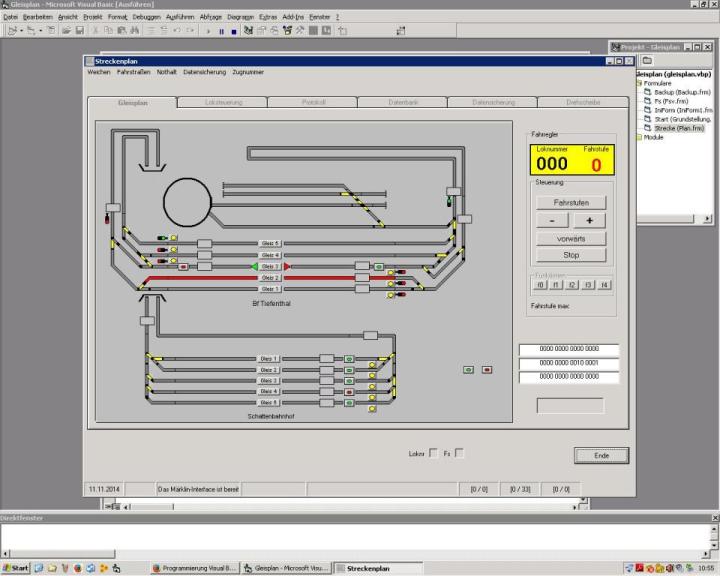Switch to the Drehscheibe tab
This screenshot has width=720, height=576.
pyautogui.click(x=583, y=102)
